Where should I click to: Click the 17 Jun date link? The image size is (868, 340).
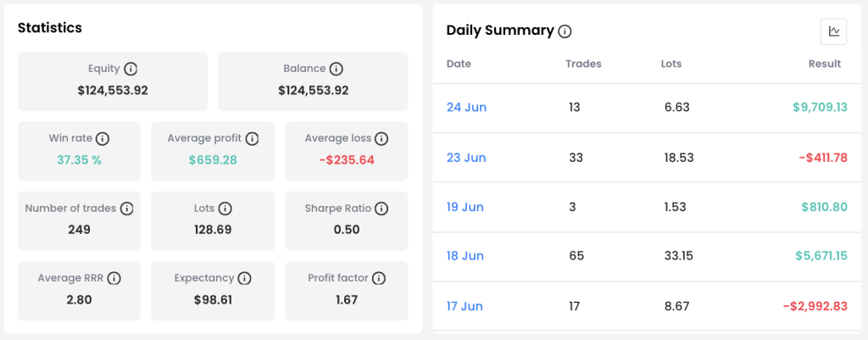(465, 306)
